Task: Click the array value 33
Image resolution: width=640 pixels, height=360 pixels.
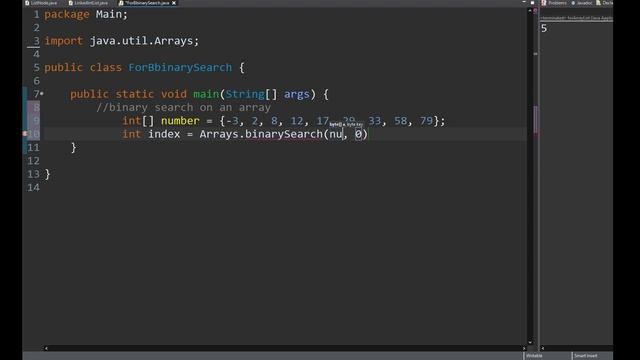Action: [x=374, y=121]
